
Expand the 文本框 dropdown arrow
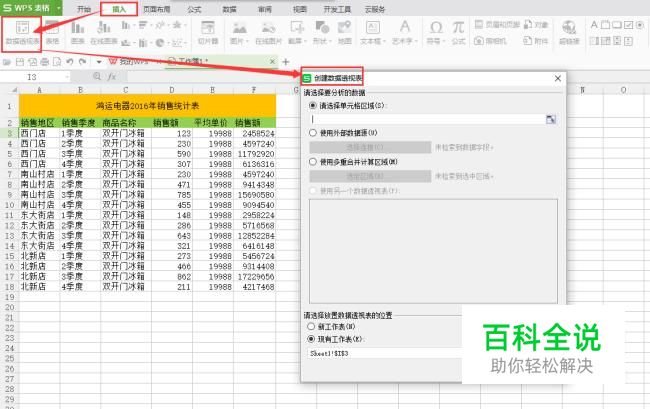point(384,41)
